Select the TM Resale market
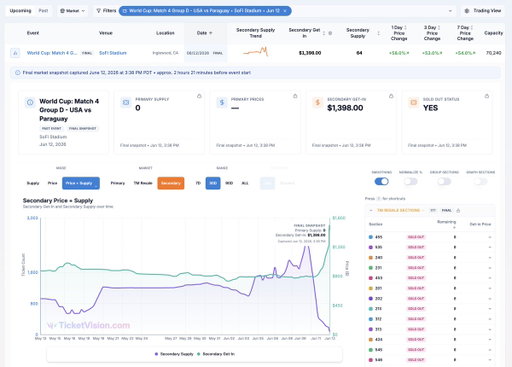 tap(143, 183)
